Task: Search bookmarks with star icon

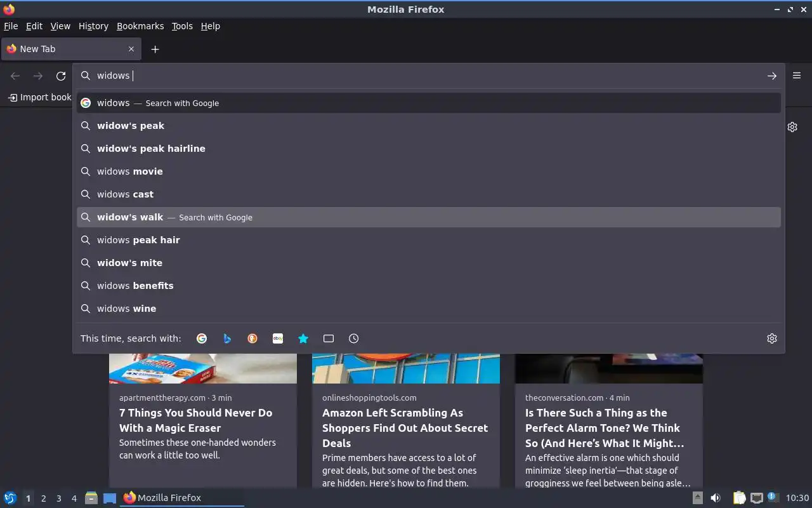Action: point(303,338)
